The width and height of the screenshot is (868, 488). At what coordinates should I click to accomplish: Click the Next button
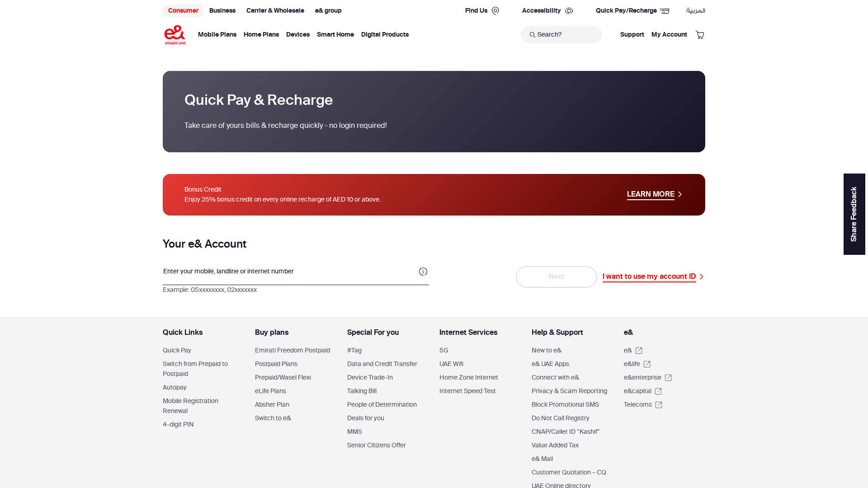click(557, 277)
